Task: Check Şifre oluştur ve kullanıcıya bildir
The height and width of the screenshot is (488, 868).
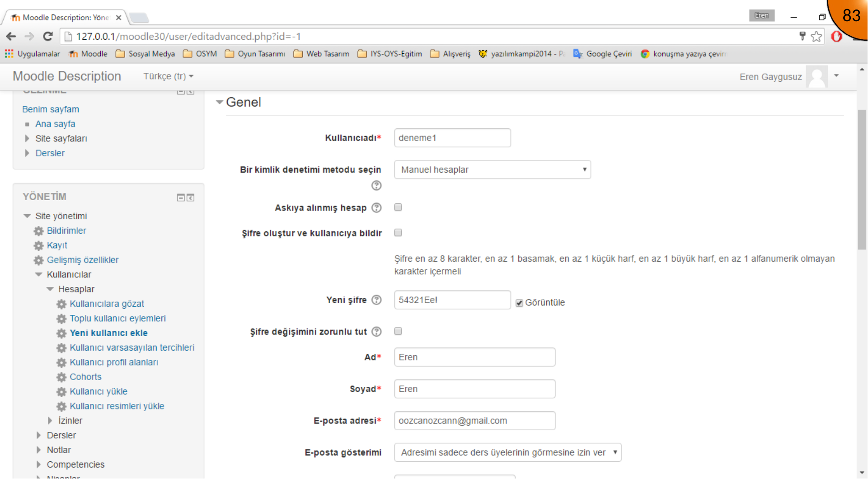Action: click(398, 233)
